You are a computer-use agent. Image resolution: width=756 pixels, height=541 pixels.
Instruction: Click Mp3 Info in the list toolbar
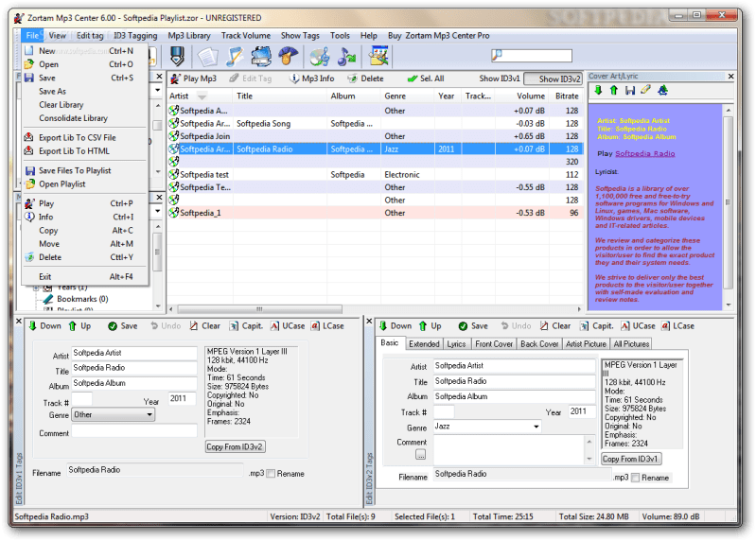point(311,79)
